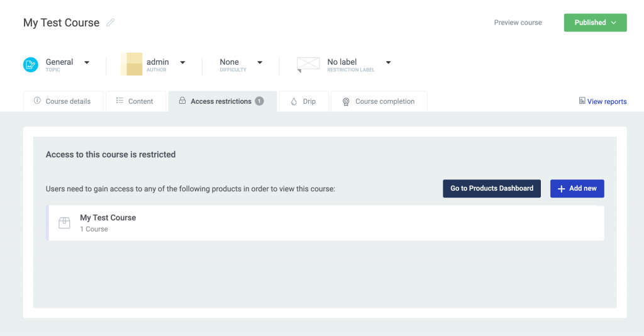Viewport: 644px width, 336px height.
Task: Click the restriction label envelope icon
Action: pyautogui.click(x=308, y=64)
